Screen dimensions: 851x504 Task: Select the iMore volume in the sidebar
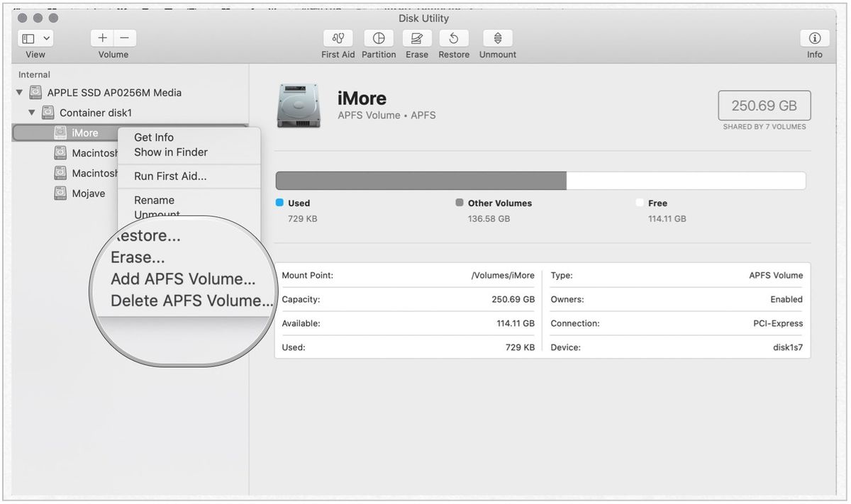(85, 133)
